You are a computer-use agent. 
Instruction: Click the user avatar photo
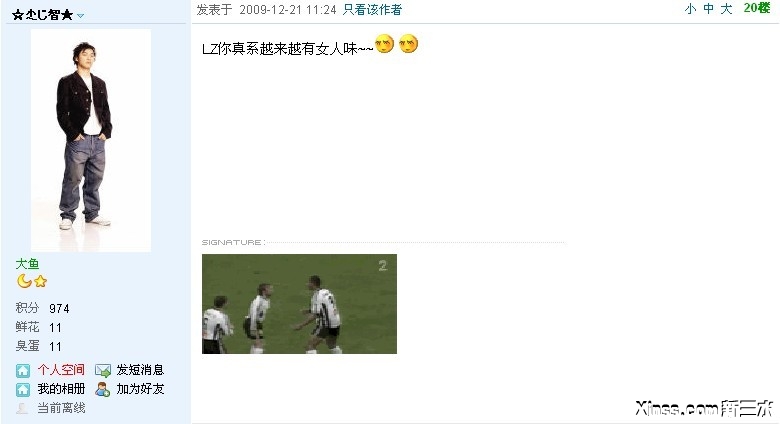pos(91,140)
